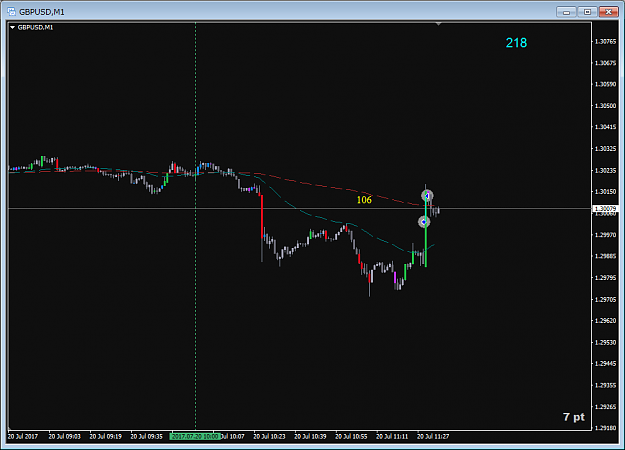Click the cyan 218 label
The height and width of the screenshot is (450, 625).
pyautogui.click(x=516, y=43)
